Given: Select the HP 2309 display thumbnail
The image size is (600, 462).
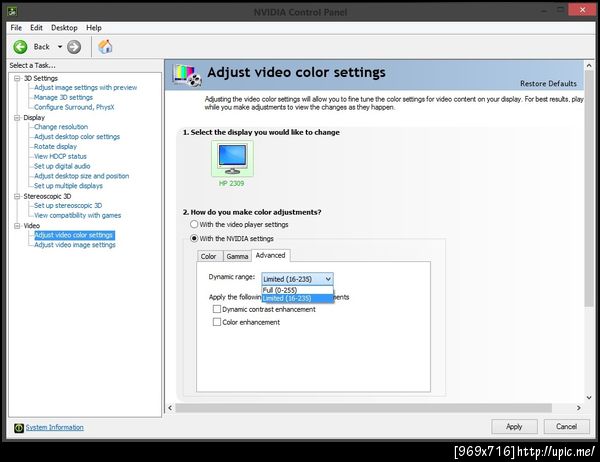Looking at the screenshot, I should 232,159.
